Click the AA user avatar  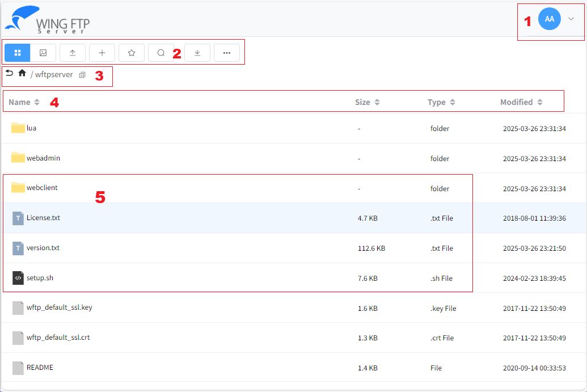coord(549,19)
